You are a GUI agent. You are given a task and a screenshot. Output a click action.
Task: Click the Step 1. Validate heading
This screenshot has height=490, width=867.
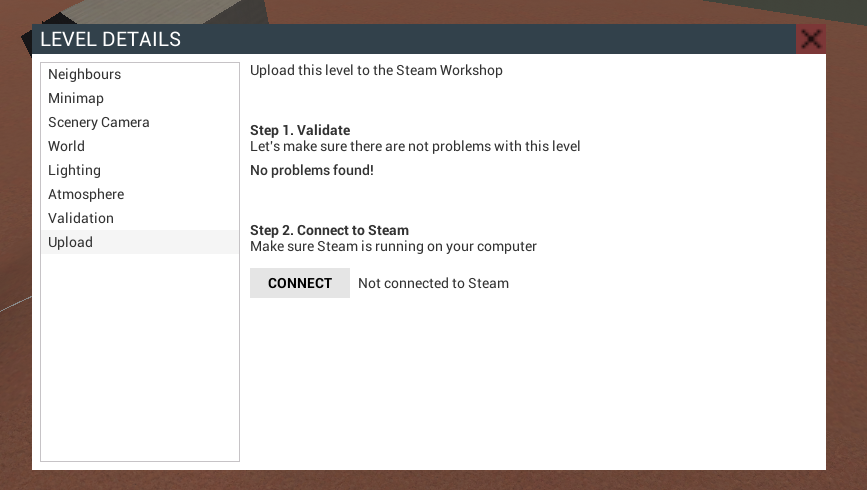300,130
